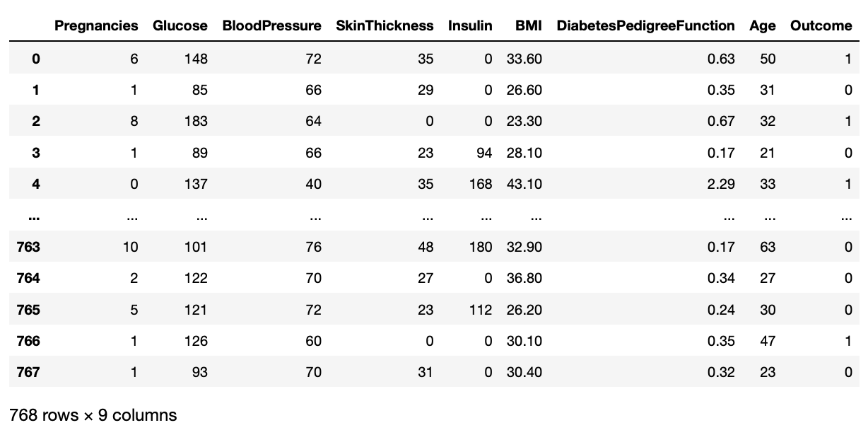Click row index 767 label

pyautogui.click(x=28, y=371)
